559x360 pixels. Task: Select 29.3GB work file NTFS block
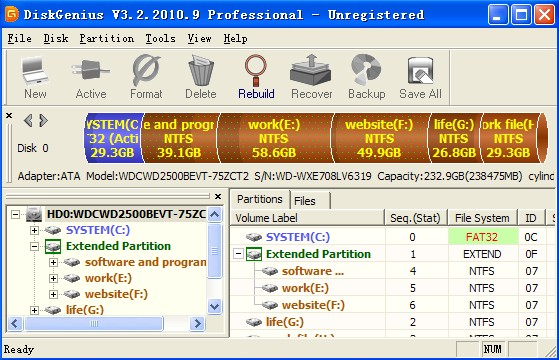tap(509, 138)
